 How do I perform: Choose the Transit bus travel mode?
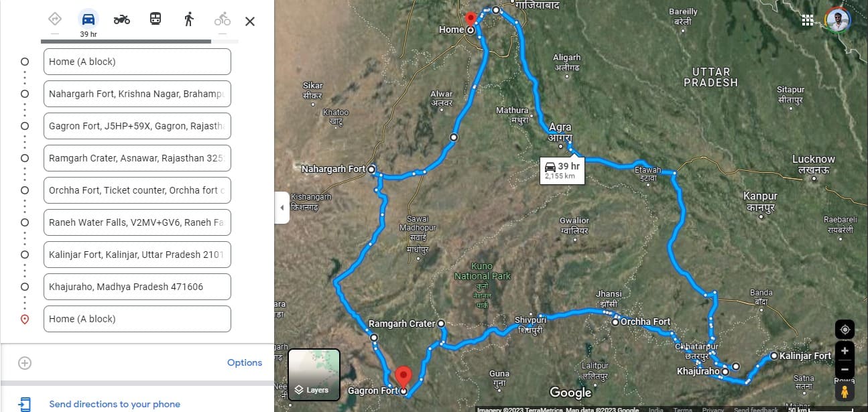155,19
